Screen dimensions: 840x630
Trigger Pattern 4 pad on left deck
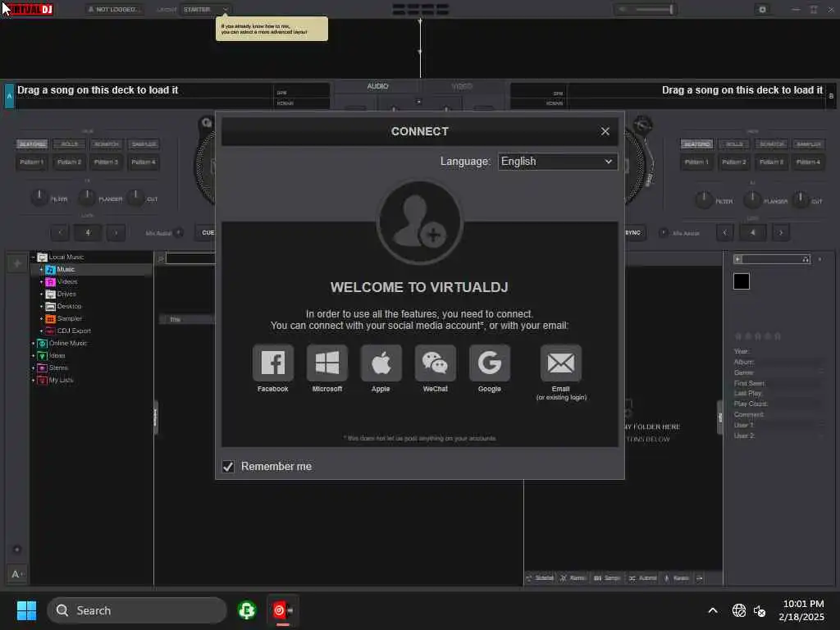144,162
